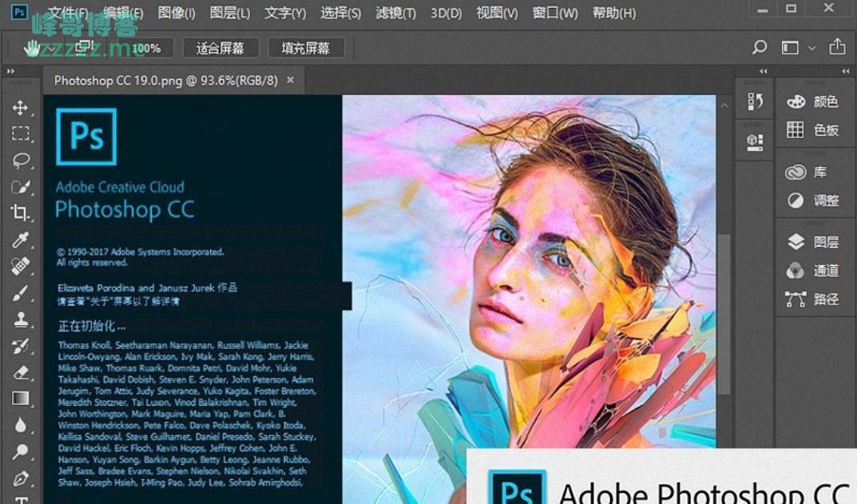Select the Rectangular Marquee tool
Image resolution: width=857 pixels, height=504 pixels.
point(21,134)
